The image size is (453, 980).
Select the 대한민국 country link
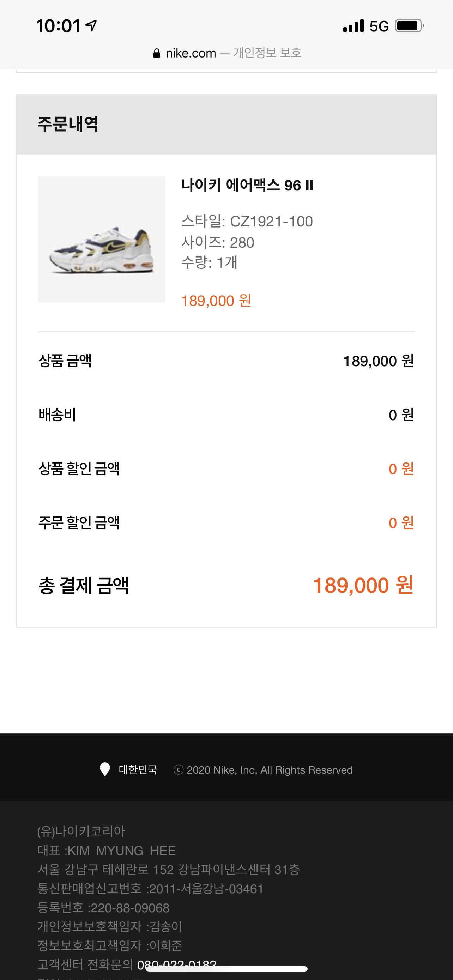point(138,770)
